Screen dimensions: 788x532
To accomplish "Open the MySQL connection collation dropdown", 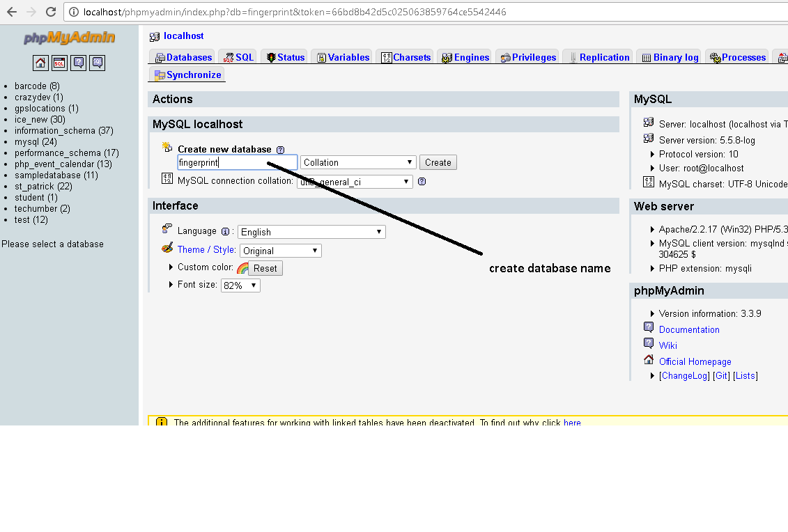I will pos(355,182).
